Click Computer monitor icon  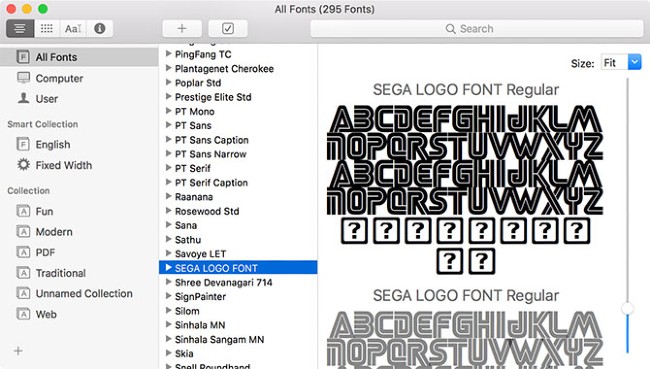23,78
